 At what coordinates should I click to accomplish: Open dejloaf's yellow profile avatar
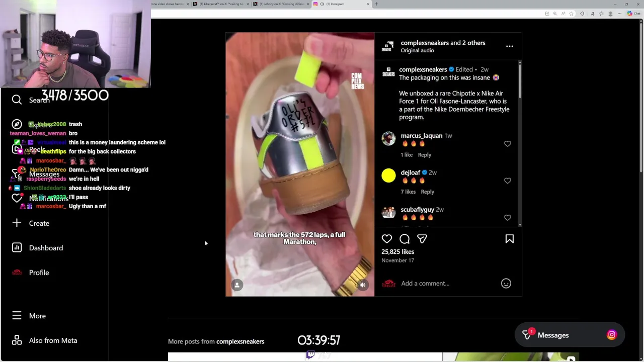tap(388, 175)
